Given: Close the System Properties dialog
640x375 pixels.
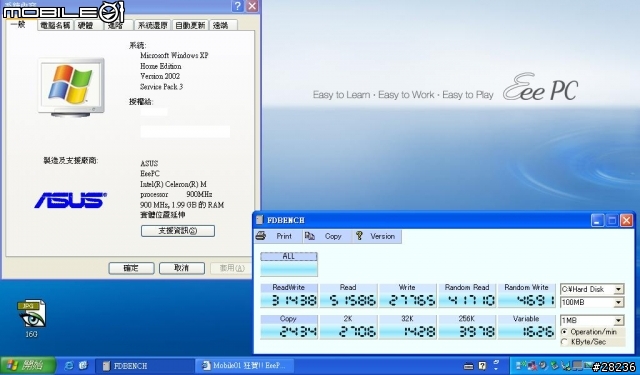Looking at the screenshot, I should [x=253, y=6].
